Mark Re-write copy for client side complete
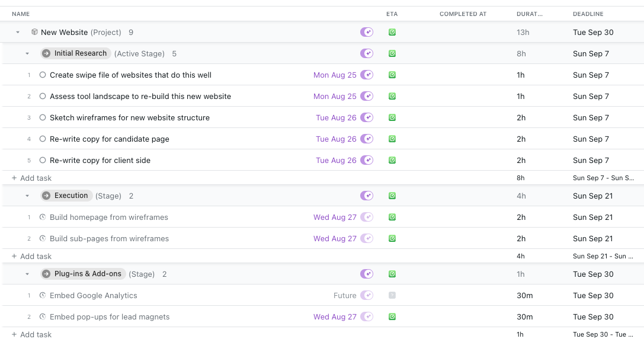Image resolution: width=644 pixels, height=342 pixels. point(42,160)
